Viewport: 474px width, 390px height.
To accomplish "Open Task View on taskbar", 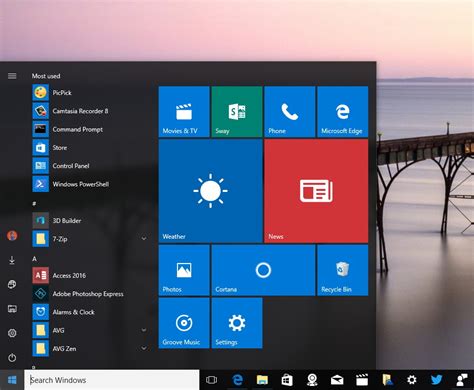I will tap(211, 380).
